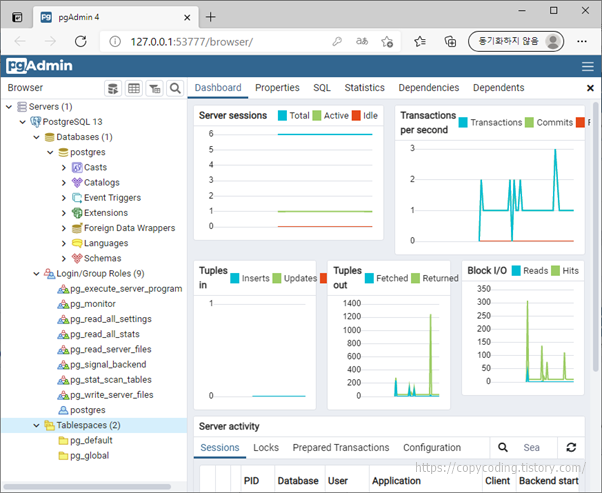Add this page to browser favorites
Image resolution: width=602 pixels, height=493 pixels.
click(387, 41)
